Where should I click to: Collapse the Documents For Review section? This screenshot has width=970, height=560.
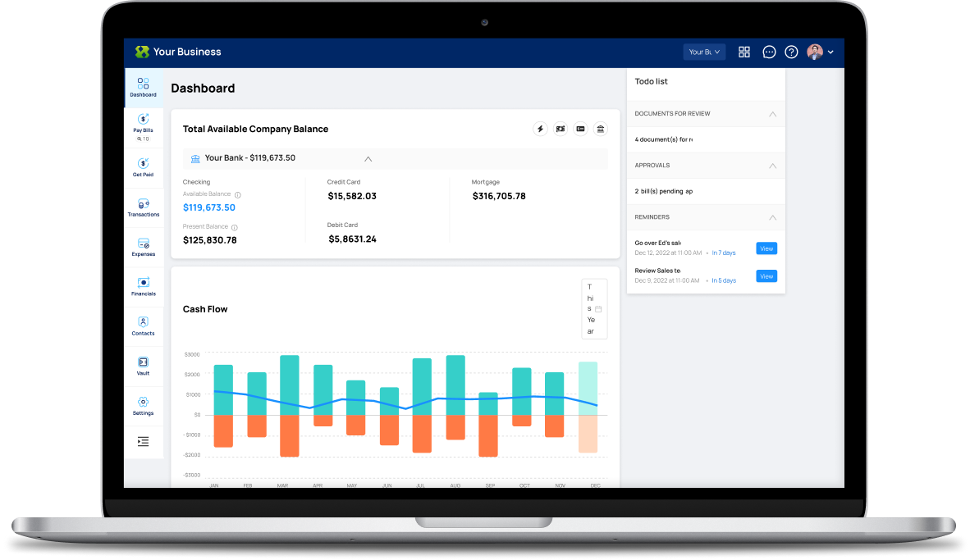click(x=773, y=114)
